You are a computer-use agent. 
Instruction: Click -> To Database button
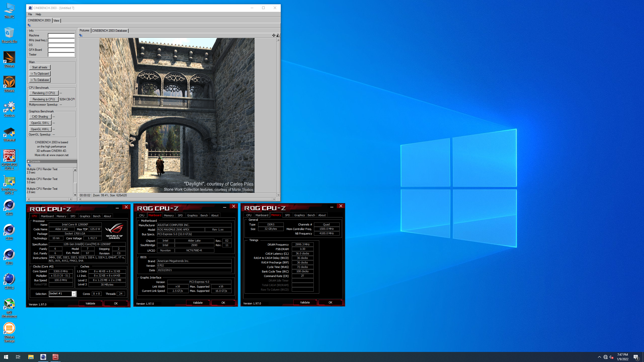tap(40, 80)
